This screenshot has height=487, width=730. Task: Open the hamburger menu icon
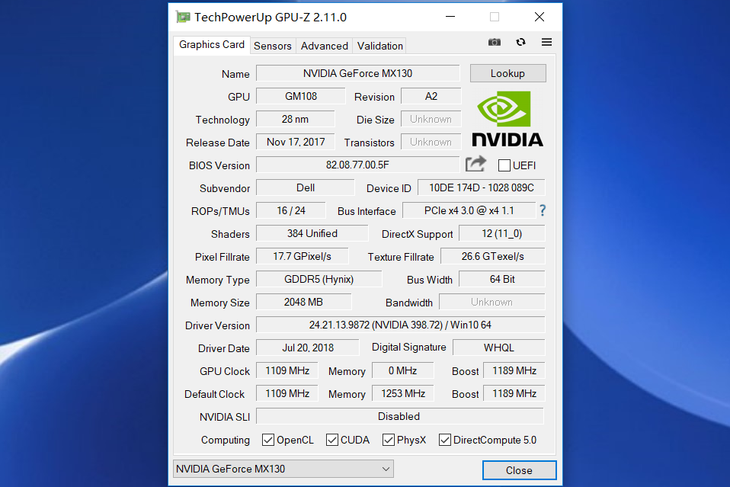[547, 42]
